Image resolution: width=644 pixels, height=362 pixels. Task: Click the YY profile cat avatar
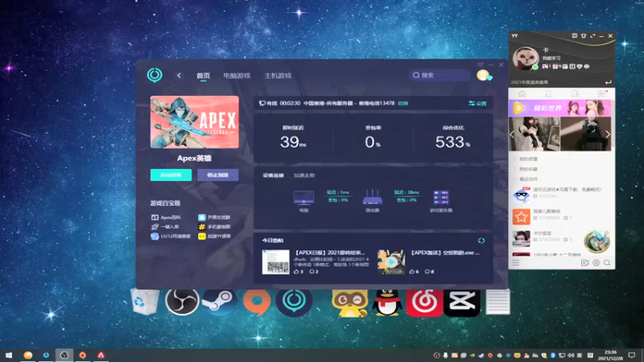click(526, 58)
